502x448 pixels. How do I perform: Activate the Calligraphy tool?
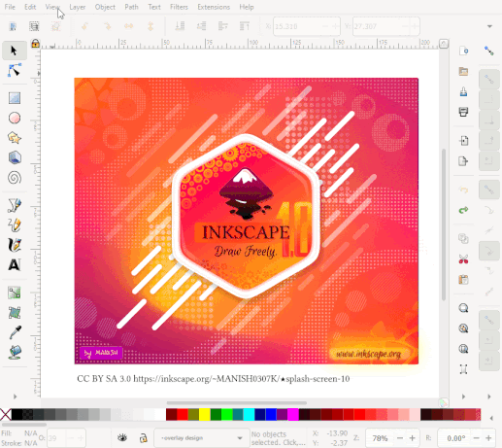pyautogui.click(x=15, y=245)
